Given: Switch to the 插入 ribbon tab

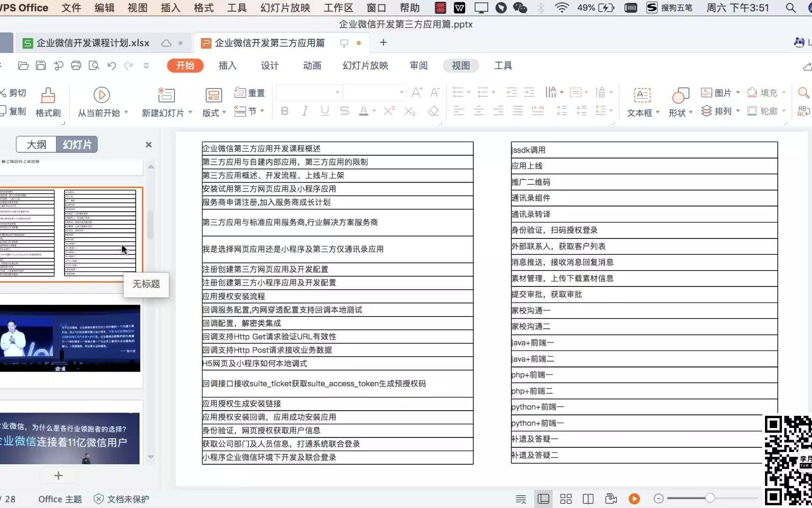Looking at the screenshot, I should click(x=227, y=66).
